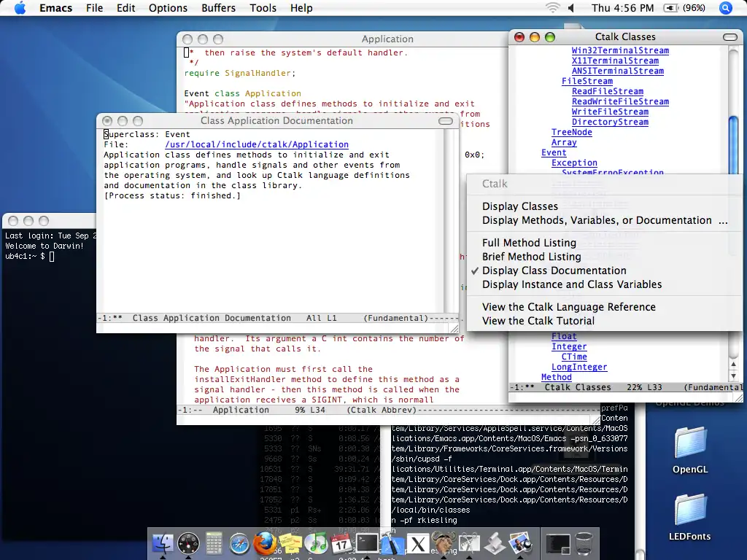Open the WriteFileStream class link
747x560 pixels.
point(610,112)
